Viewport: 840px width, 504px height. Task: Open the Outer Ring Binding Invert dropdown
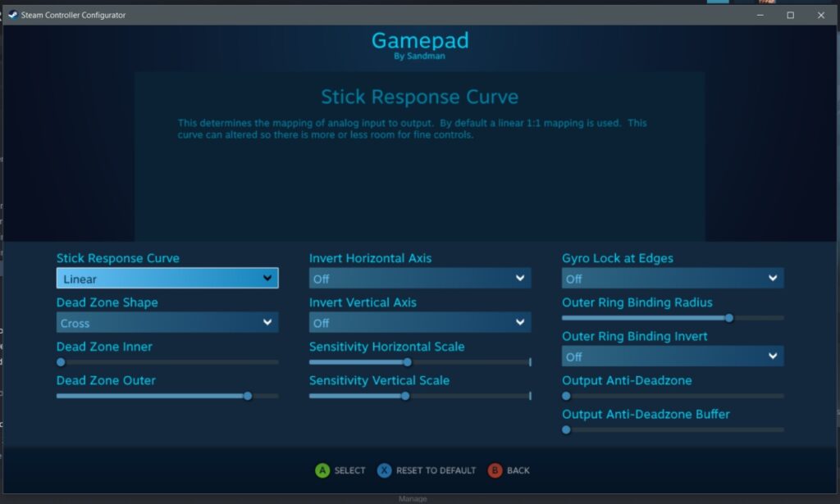pos(673,356)
